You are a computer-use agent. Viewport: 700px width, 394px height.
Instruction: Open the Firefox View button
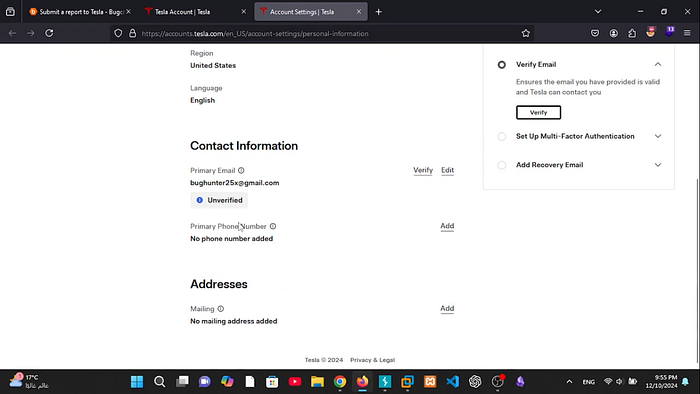pos(10,12)
